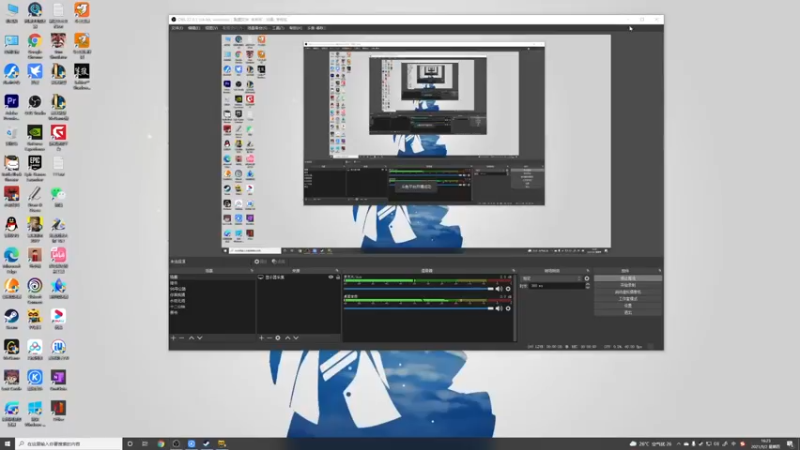Move scene down in Scenes panel
800x450 pixels.
[x=199, y=338]
